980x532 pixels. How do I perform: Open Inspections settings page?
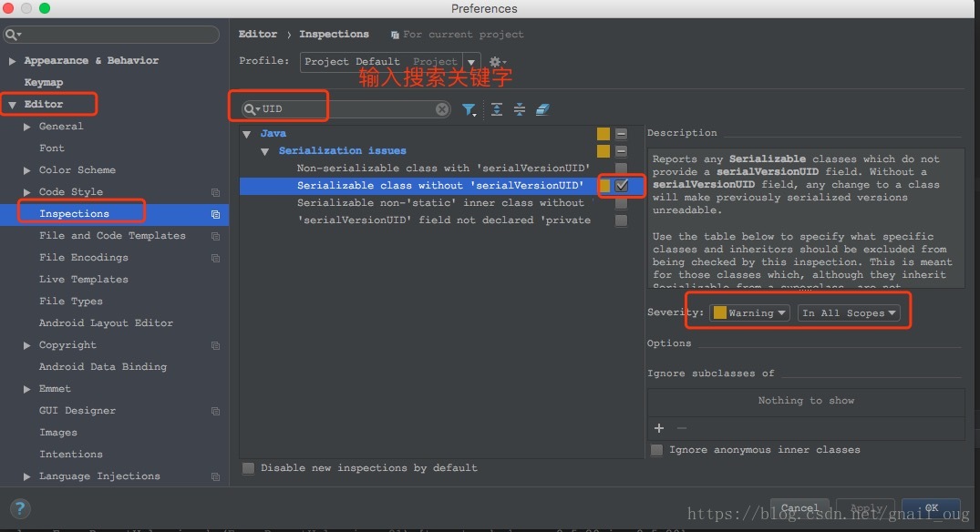(75, 213)
